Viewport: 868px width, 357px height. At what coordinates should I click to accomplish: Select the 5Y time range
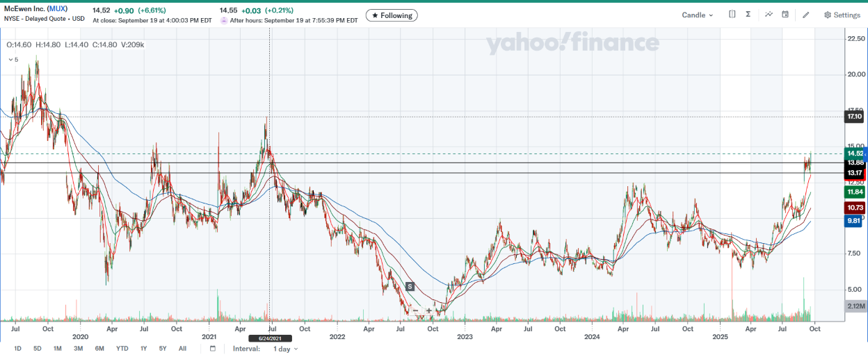163,349
